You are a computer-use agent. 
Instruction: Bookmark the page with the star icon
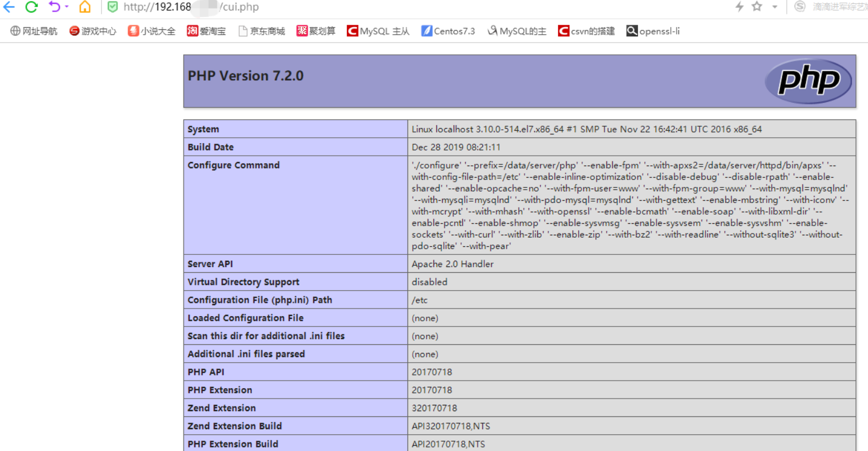tap(757, 6)
